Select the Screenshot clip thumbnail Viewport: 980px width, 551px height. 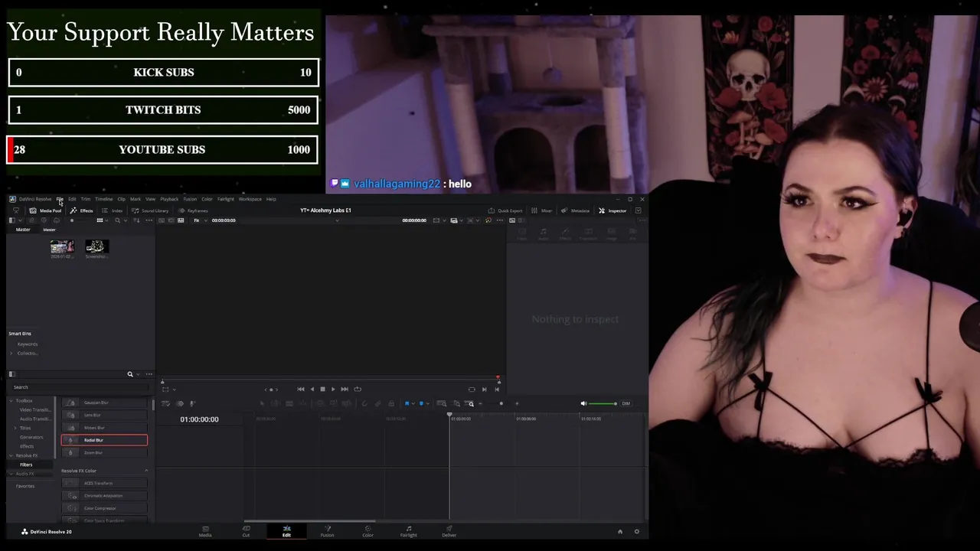tap(96, 246)
